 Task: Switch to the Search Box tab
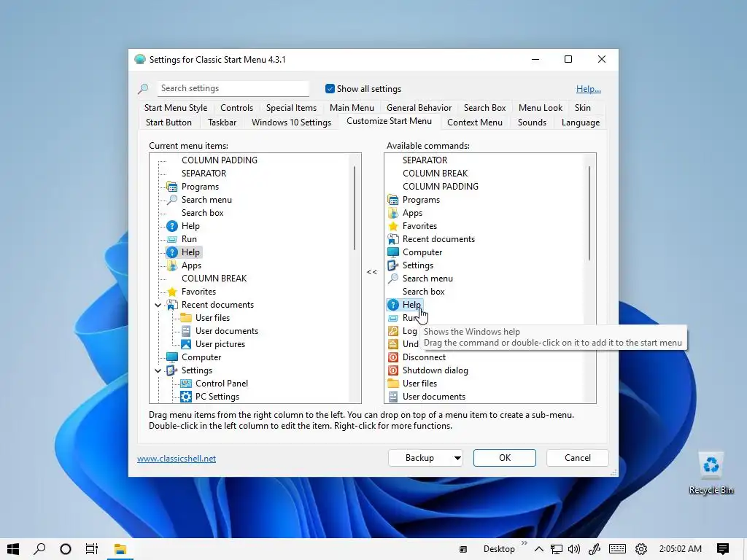(x=484, y=108)
